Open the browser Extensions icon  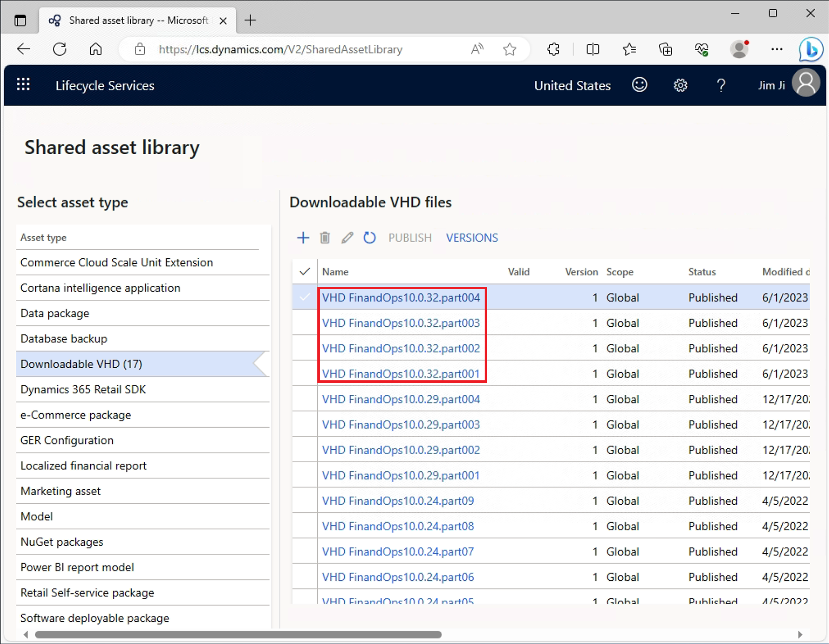[553, 49]
